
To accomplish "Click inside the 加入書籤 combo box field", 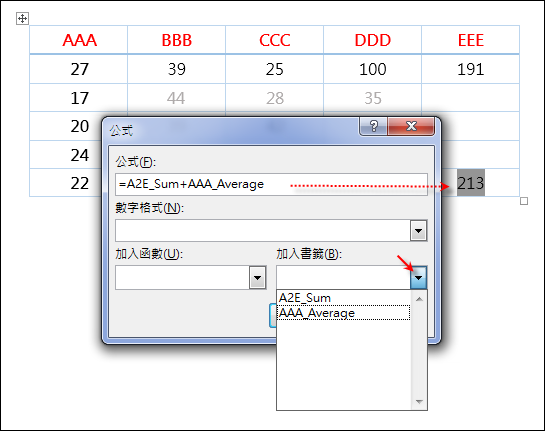I will (x=343, y=277).
